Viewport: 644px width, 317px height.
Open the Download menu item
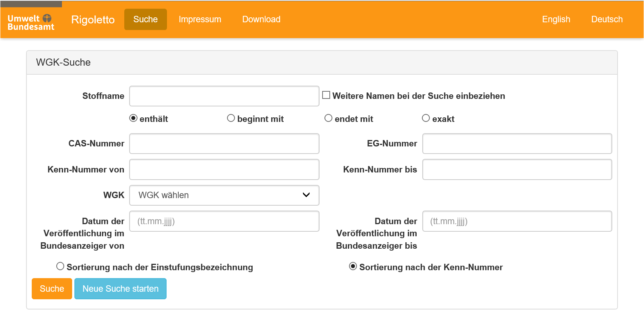[x=261, y=19]
